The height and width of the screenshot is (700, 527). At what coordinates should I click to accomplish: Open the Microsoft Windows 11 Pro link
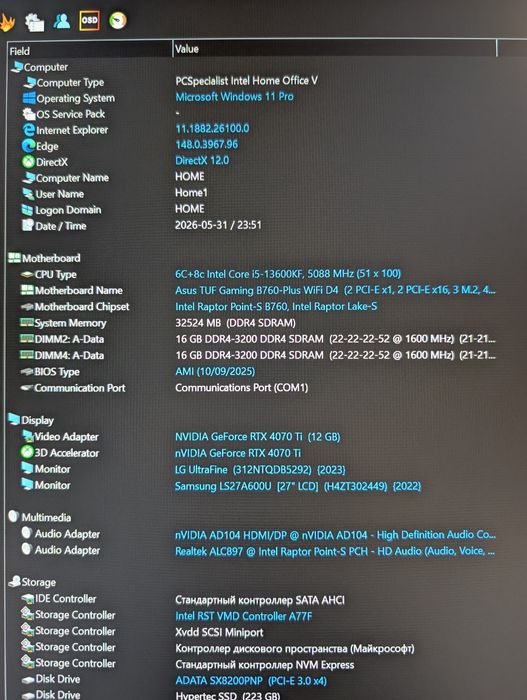[x=234, y=96]
